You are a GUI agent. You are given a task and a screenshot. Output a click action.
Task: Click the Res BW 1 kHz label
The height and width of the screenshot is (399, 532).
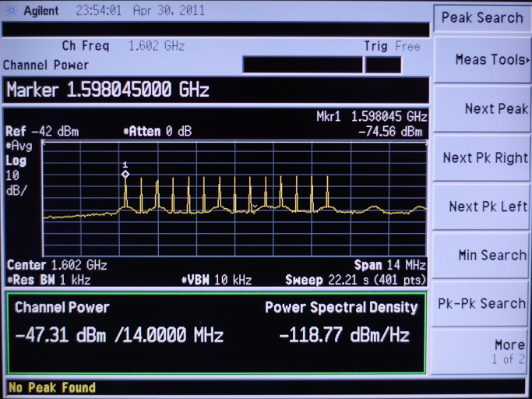45,280
